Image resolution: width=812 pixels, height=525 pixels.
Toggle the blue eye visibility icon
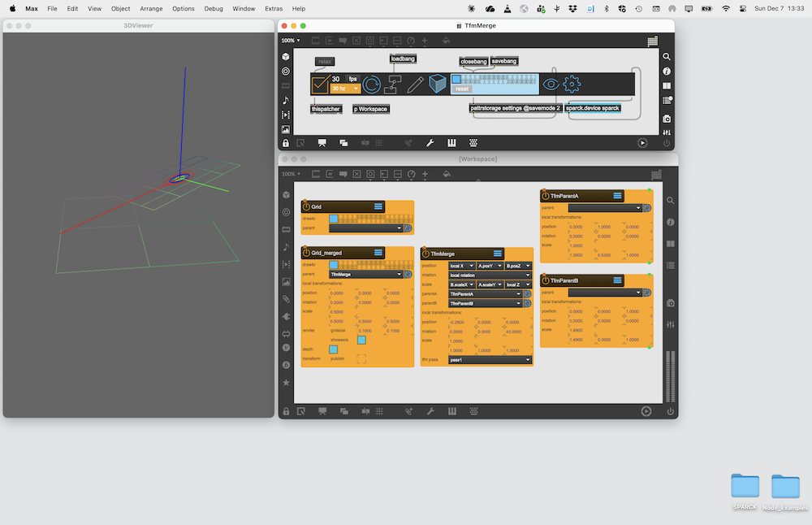pos(551,84)
